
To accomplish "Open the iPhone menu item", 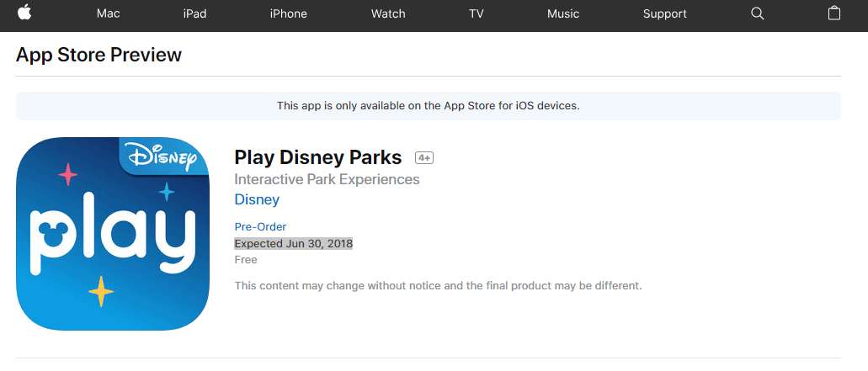I will coord(289,13).
